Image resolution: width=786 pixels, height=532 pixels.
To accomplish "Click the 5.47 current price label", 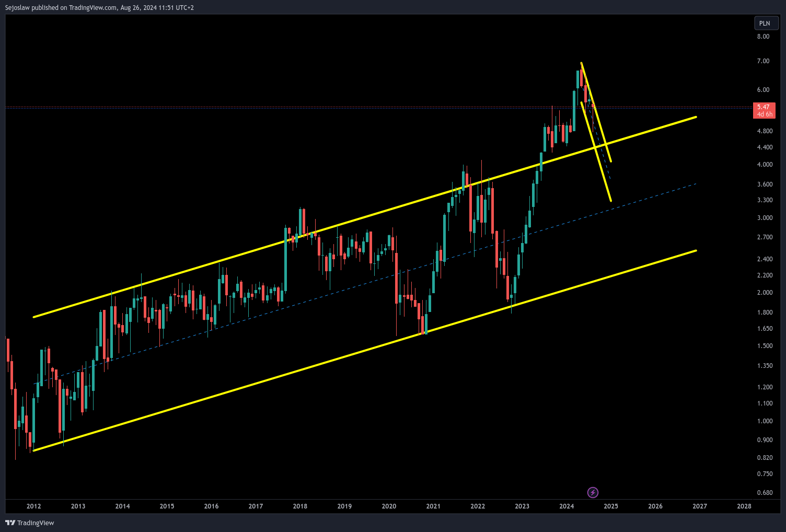I will click(x=764, y=107).
